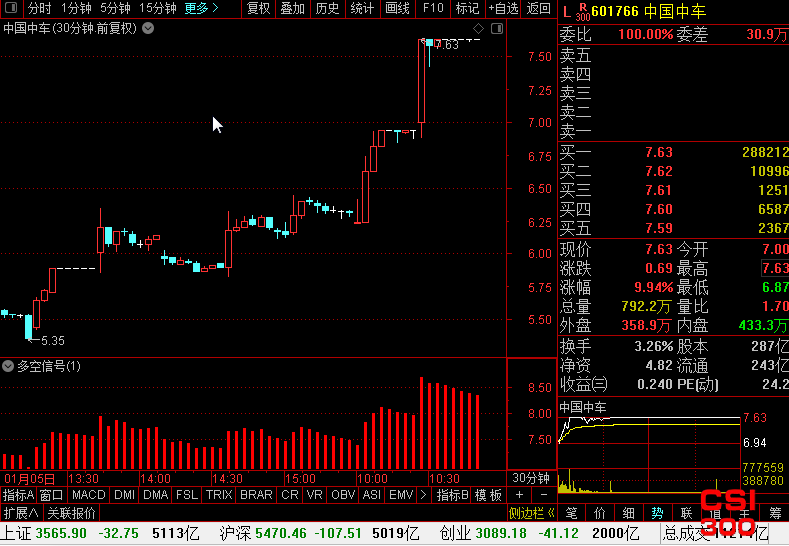Open the 多空信号 indicator dropdown
789x546 pixels.
click(x=8, y=366)
